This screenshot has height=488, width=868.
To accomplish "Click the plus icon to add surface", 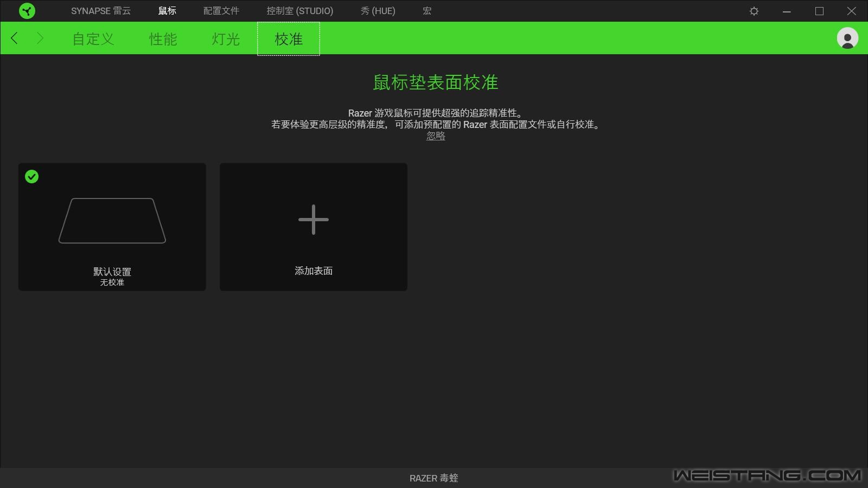I will point(314,220).
